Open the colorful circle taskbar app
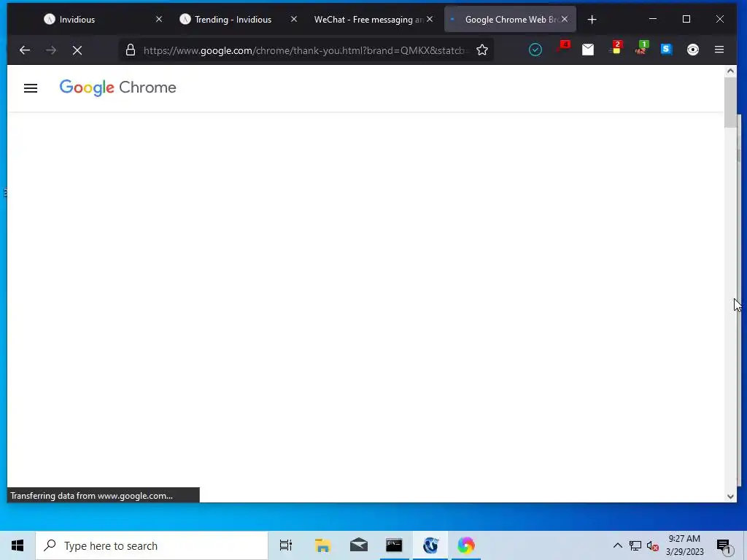747x560 pixels. (x=466, y=545)
